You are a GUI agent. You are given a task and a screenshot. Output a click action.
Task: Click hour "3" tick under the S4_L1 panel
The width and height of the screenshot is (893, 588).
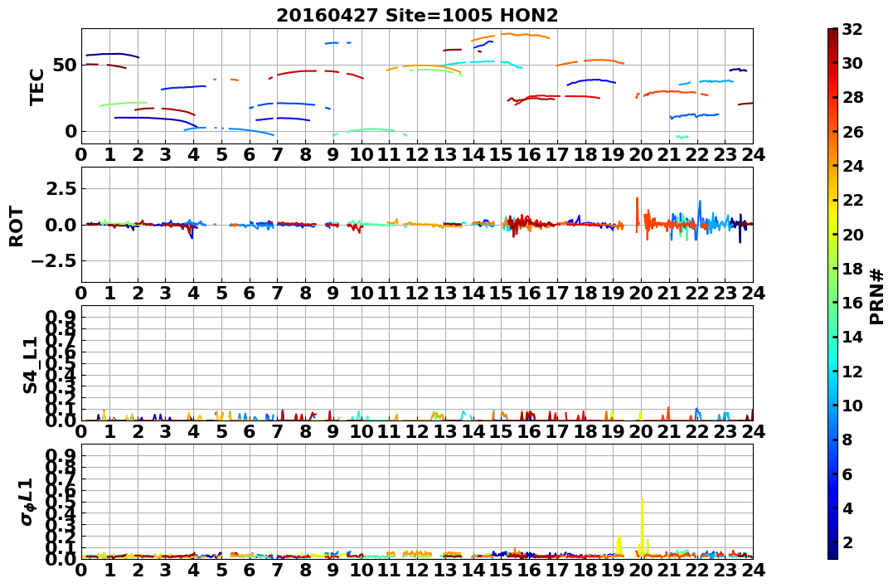pyautogui.click(x=166, y=432)
